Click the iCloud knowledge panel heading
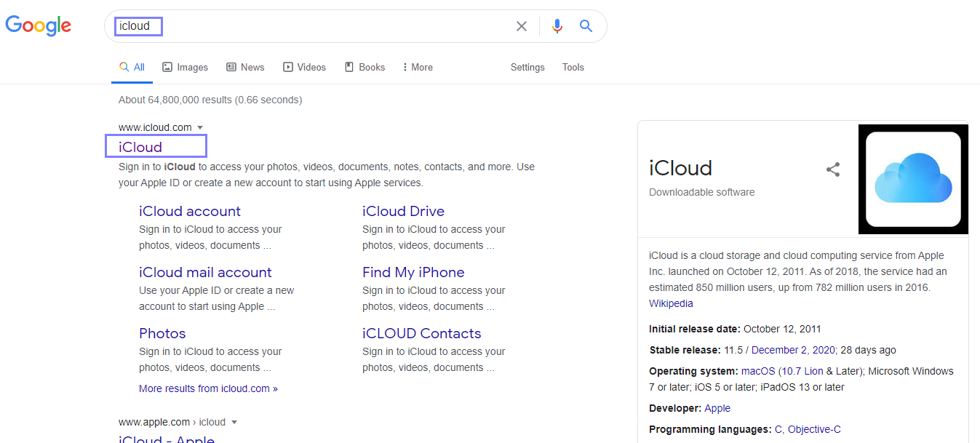The height and width of the screenshot is (443, 980). (680, 168)
